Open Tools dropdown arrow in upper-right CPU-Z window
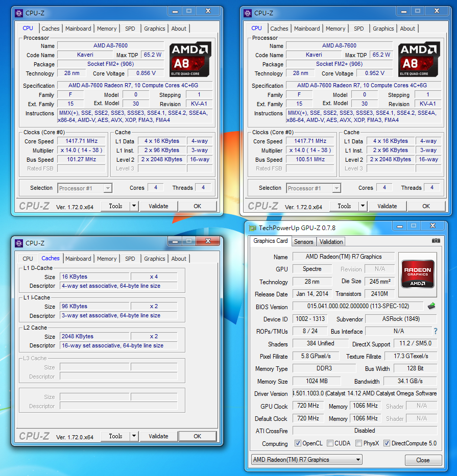The width and height of the screenshot is (457, 476). (x=363, y=206)
